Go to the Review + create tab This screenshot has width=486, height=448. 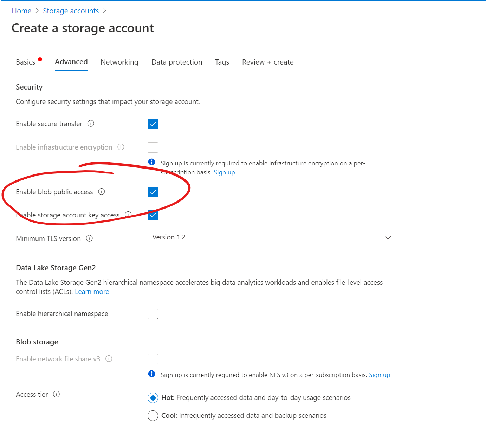click(x=268, y=62)
